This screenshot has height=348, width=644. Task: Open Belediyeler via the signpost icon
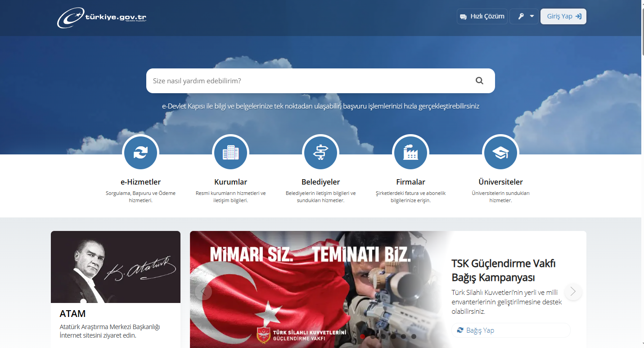(x=320, y=152)
